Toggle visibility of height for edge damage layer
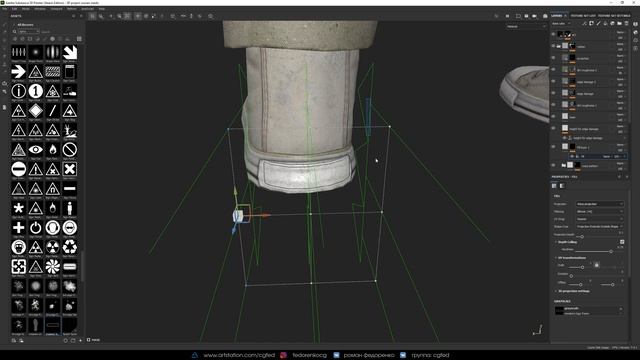Screen dimensions: 640x360 pos(553,128)
